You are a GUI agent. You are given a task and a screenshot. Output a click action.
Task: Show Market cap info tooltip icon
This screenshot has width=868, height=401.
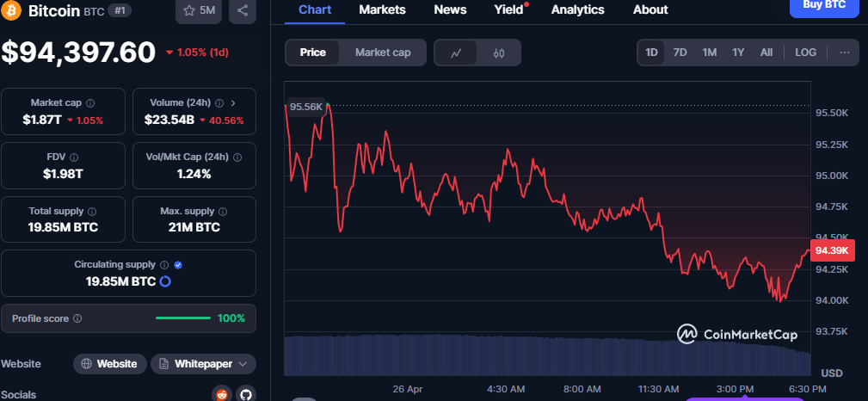pos(90,103)
